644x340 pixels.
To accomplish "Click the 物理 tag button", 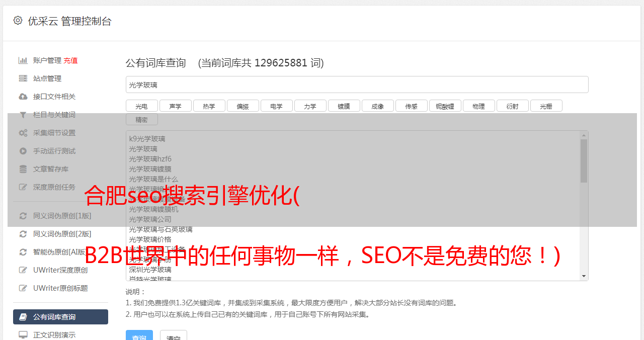I will (478, 106).
